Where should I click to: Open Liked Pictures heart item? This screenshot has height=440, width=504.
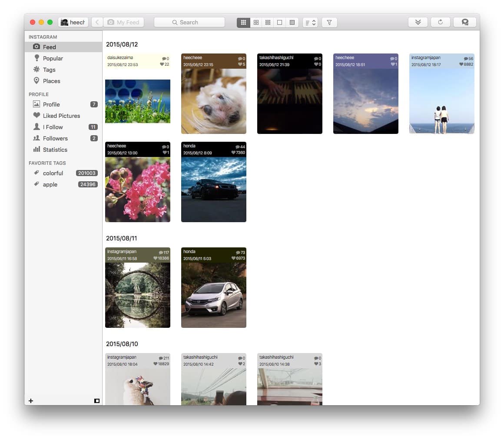[61, 116]
